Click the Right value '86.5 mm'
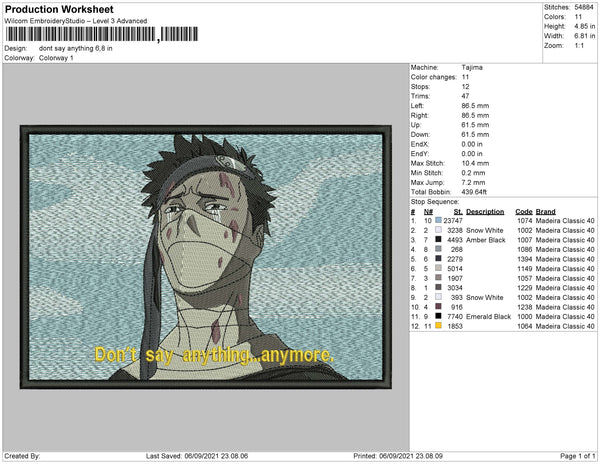This screenshot has height=464, width=600. (475, 115)
